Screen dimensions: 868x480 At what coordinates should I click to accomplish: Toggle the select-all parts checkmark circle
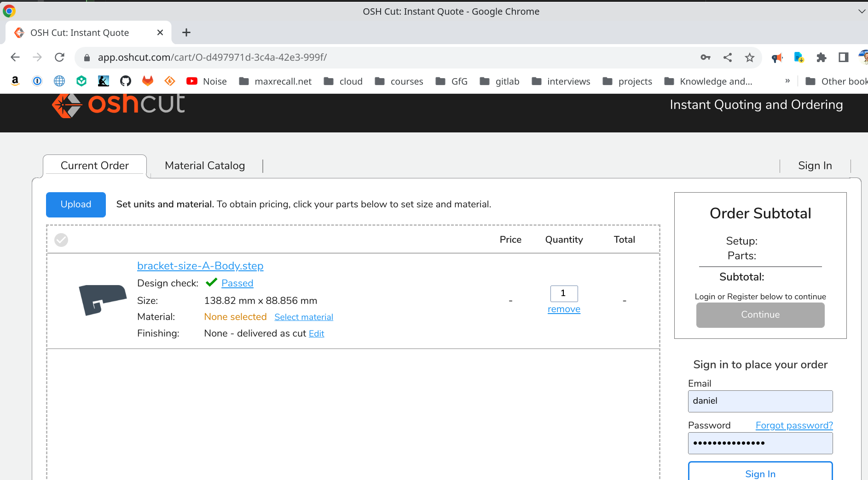click(x=61, y=240)
